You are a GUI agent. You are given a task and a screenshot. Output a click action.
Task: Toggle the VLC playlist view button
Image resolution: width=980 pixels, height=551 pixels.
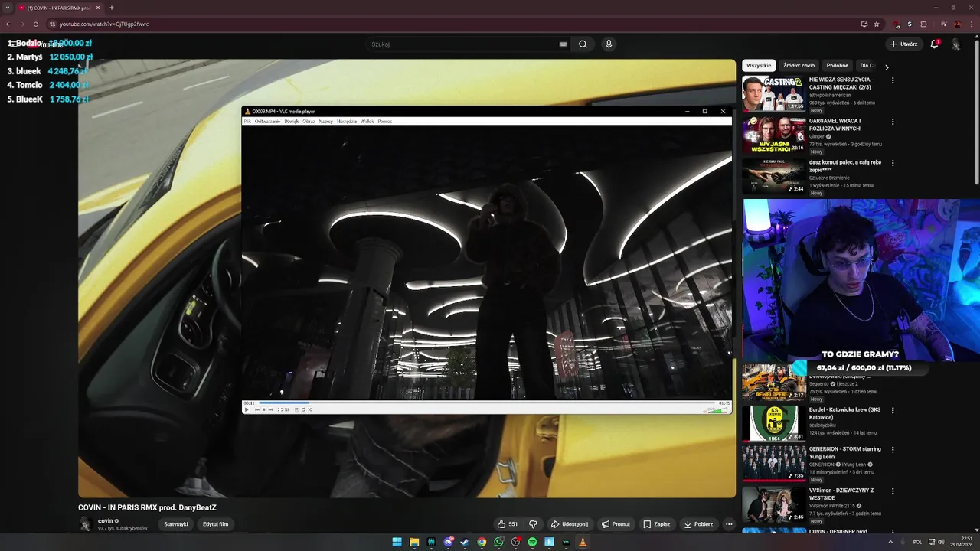(x=296, y=409)
